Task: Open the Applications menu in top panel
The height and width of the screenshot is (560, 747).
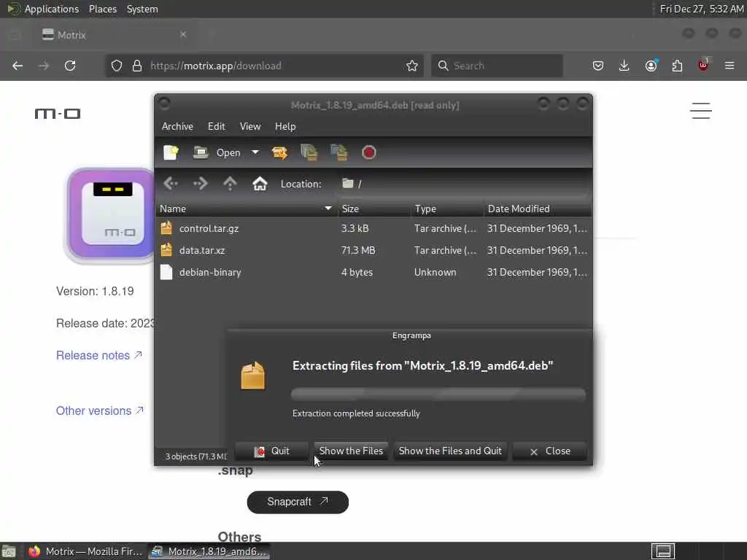Action: pyautogui.click(x=52, y=9)
